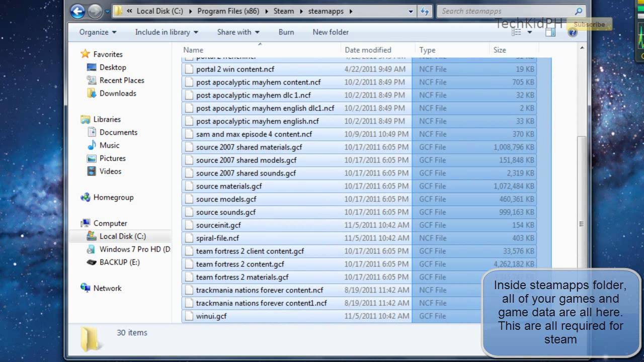The image size is (644, 362).
Task: Click the Back navigation arrow button
Action: 77,11
